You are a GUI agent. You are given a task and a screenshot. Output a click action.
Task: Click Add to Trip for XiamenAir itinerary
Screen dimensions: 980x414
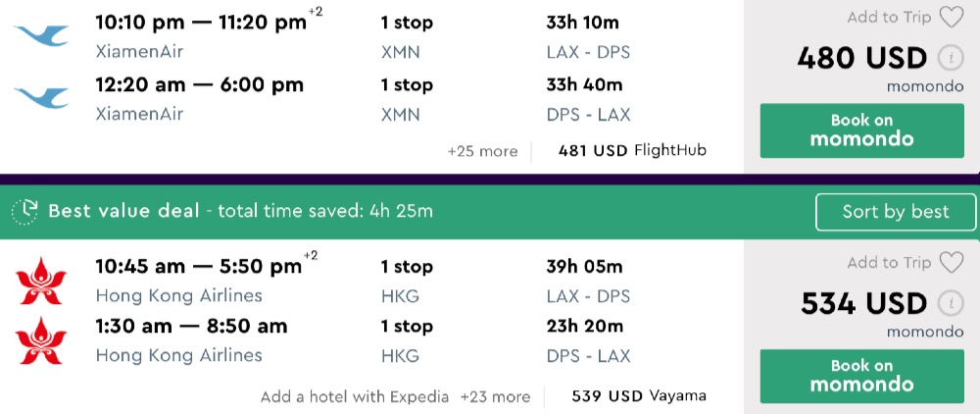[889, 18]
